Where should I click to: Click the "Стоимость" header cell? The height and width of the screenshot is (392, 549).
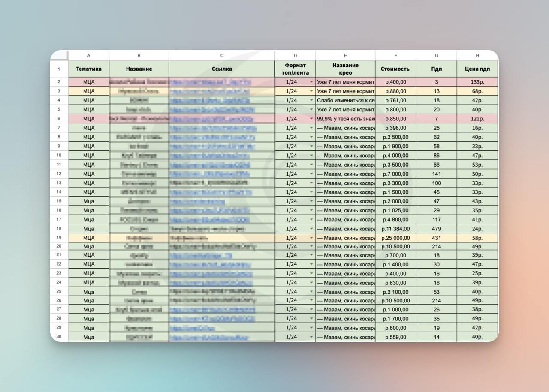click(395, 69)
